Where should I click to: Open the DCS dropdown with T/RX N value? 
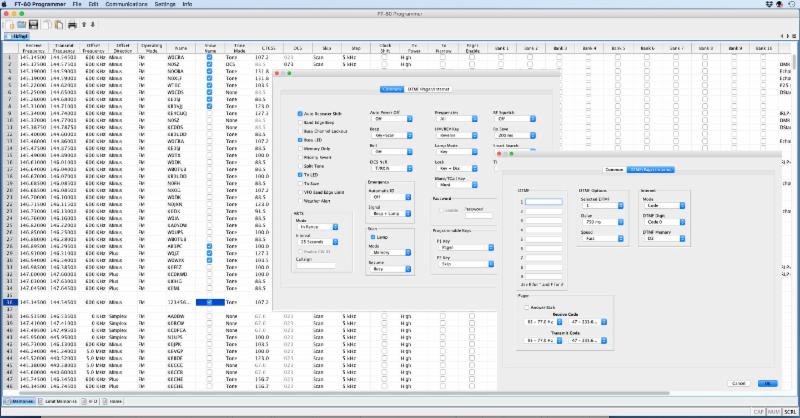(x=390, y=168)
